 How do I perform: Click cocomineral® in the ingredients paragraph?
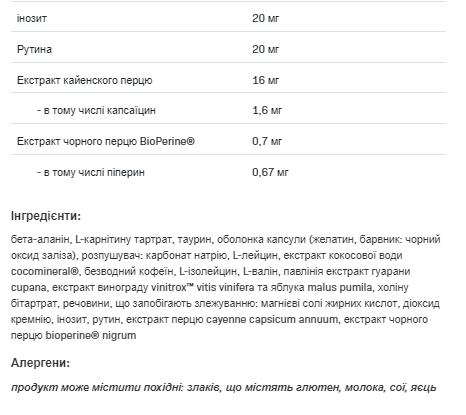pyautogui.click(x=45, y=271)
